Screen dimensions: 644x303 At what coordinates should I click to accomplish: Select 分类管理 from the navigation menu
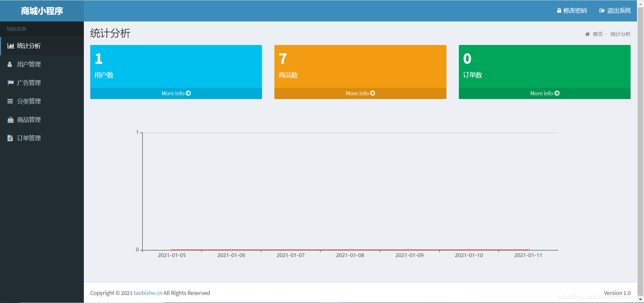(42, 101)
